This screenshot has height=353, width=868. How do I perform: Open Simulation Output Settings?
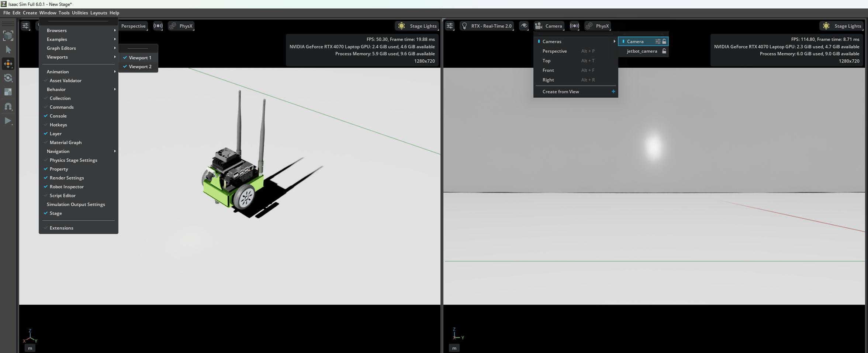tap(79, 205)
